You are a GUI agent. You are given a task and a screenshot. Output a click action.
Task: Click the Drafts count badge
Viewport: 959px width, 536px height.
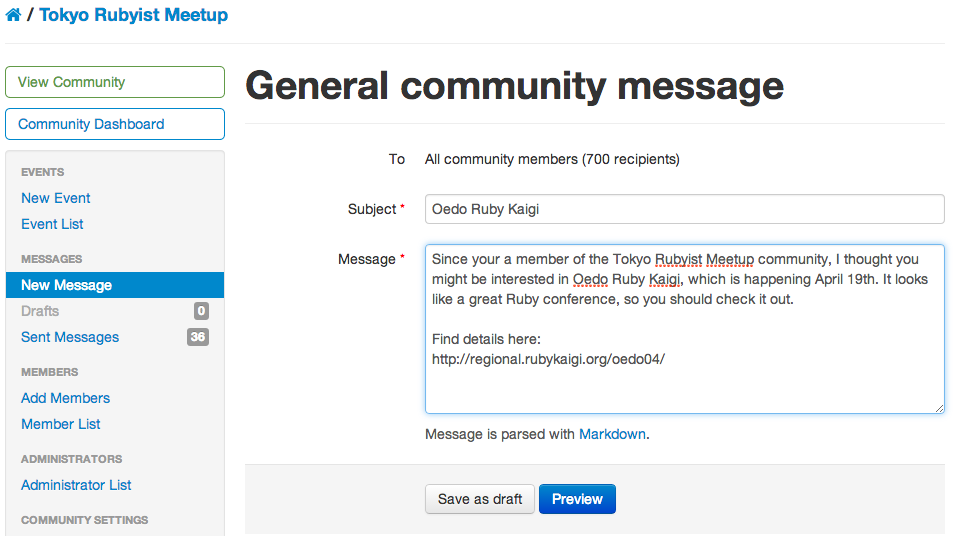coord(201,311)
